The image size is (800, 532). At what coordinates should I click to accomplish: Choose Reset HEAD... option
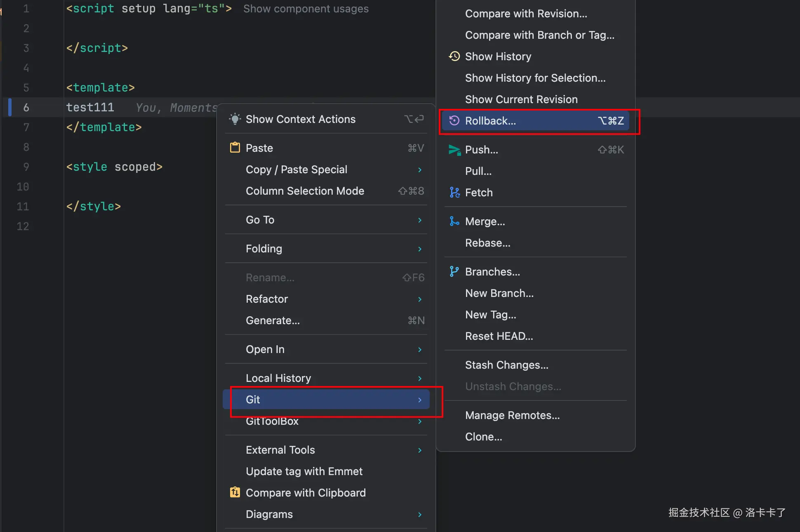[499, 336]
